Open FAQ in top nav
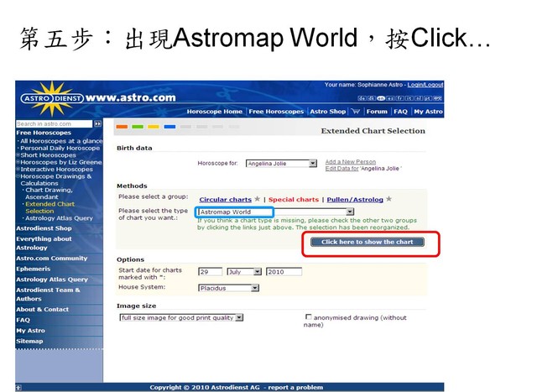 (x=400, y=112)
